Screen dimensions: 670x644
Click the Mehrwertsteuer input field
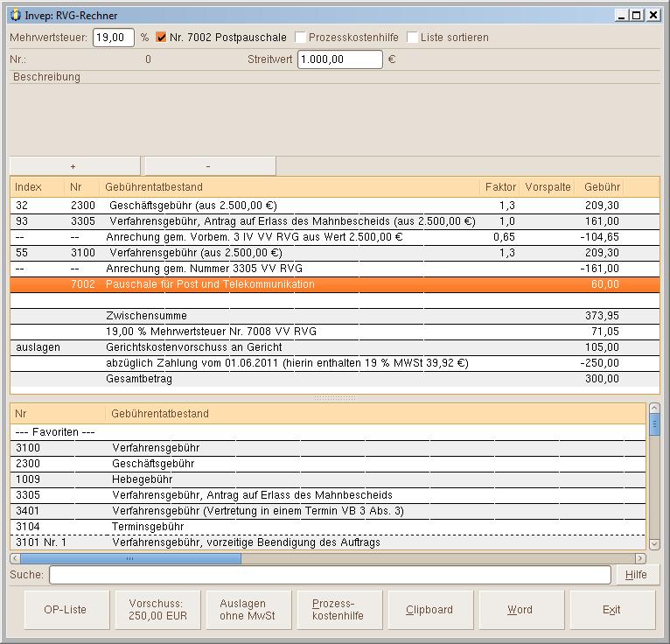tap(114, 37)
